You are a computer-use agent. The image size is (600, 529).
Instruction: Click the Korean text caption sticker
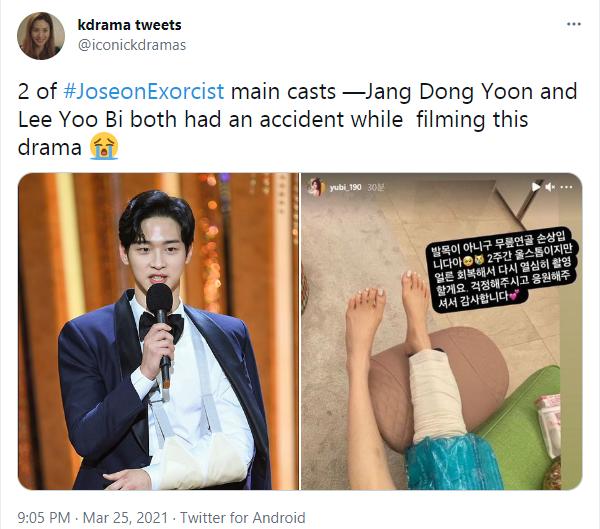[x=502, y=270]
